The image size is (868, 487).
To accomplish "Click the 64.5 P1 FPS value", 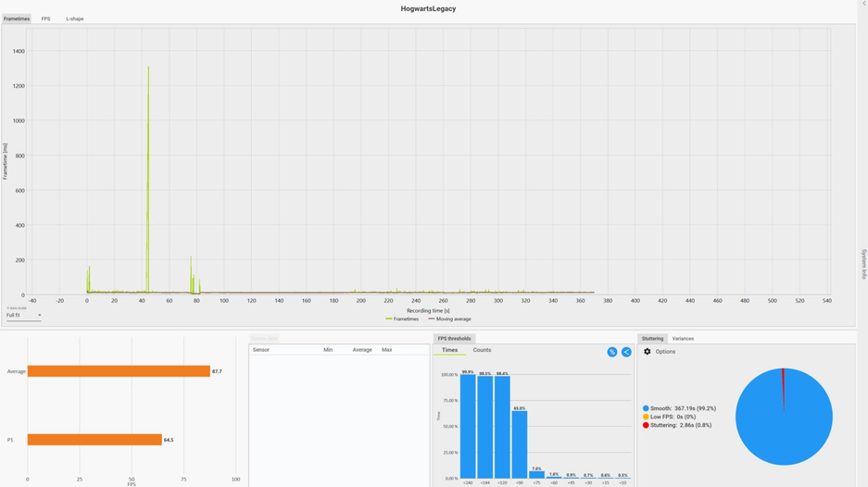I will click(169, 440).
